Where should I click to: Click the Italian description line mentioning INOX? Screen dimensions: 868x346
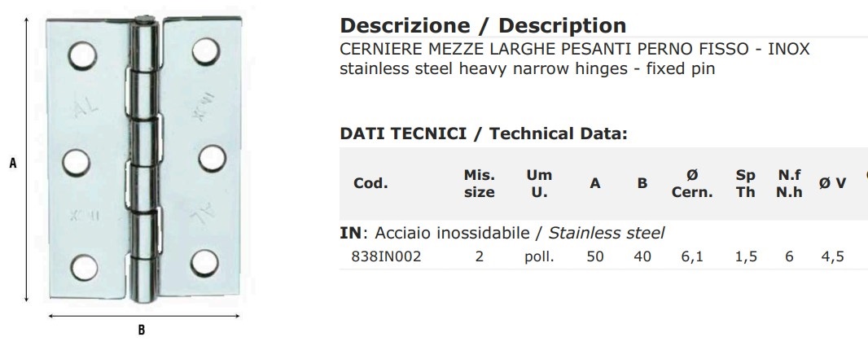tap(574, 49)
